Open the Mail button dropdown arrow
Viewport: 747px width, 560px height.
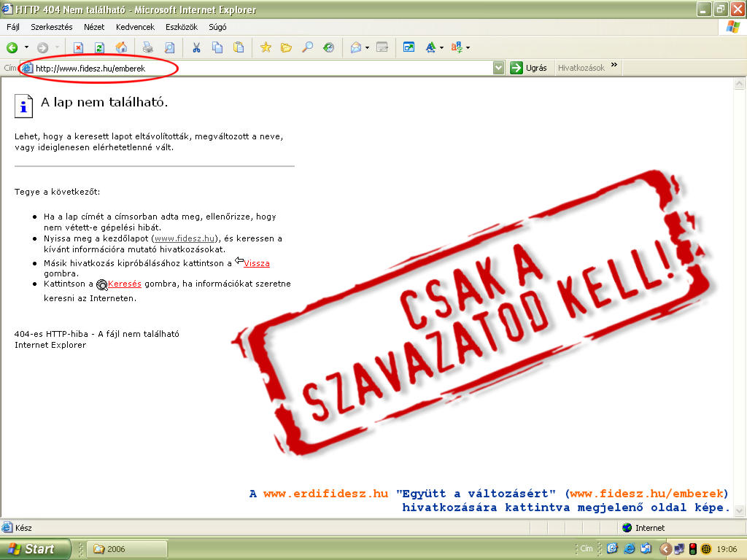(367, 48)
